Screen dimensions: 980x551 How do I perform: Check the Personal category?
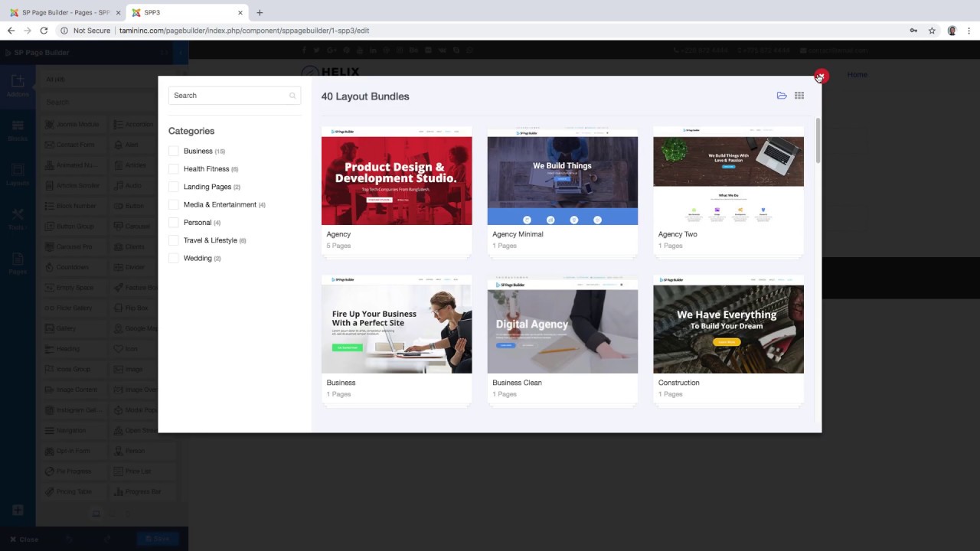[174, 223]
